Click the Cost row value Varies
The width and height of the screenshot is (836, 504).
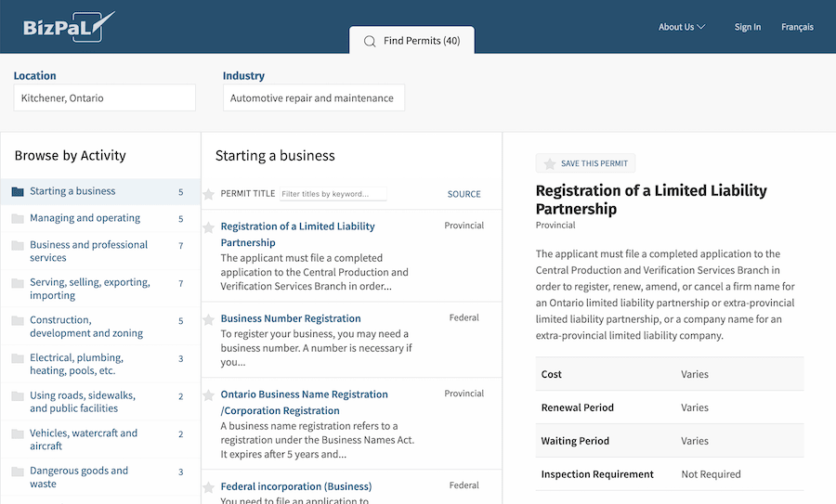[x=694, y=375]
